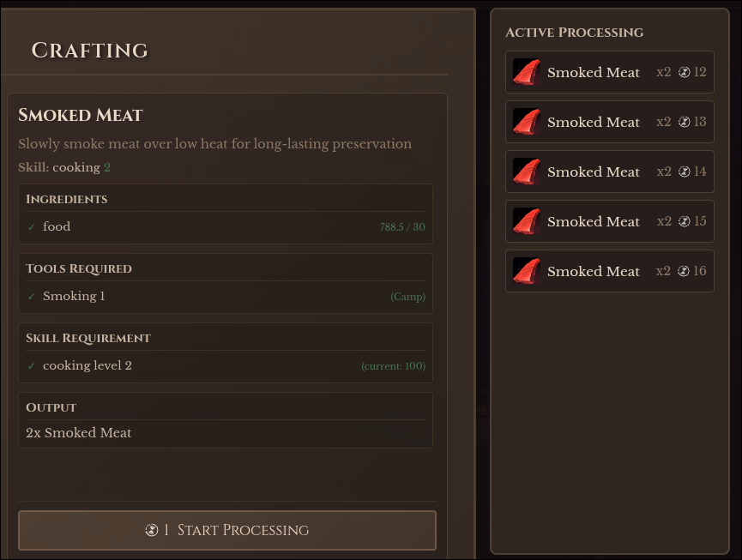Viewport: 742px width, 560px height.
Task: Click the Skill Requirement section header
Action: click(x=88, y=338)
